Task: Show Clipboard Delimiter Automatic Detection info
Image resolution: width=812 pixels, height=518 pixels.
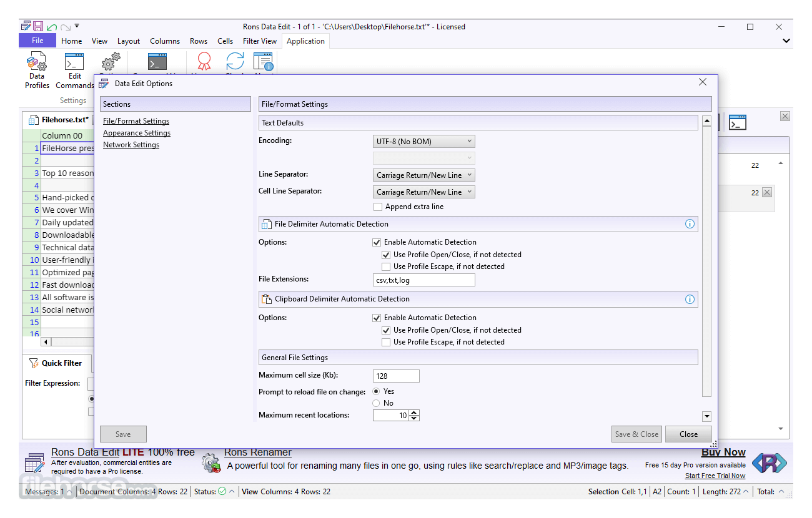Action: tap(690, 299)
